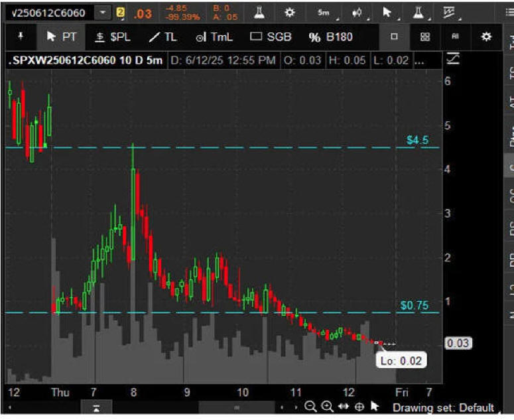Zoom out with magnifier minus icon

(x=310, y=407)
